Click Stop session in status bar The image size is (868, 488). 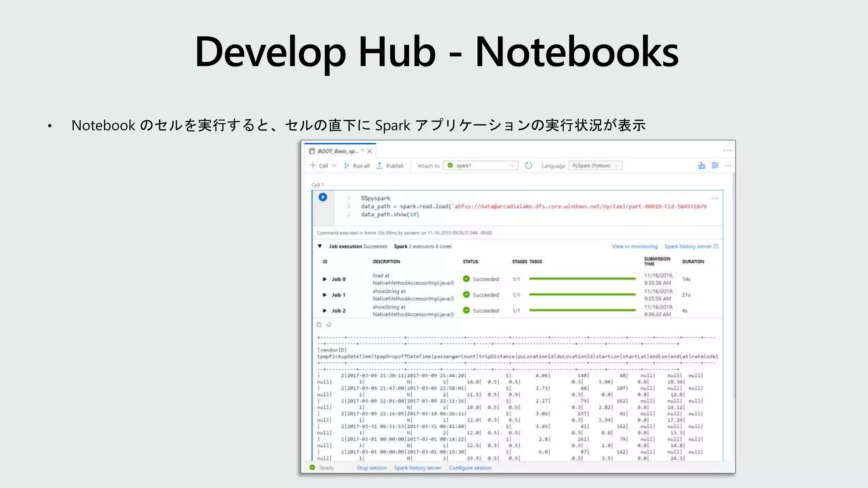point(372,468)
